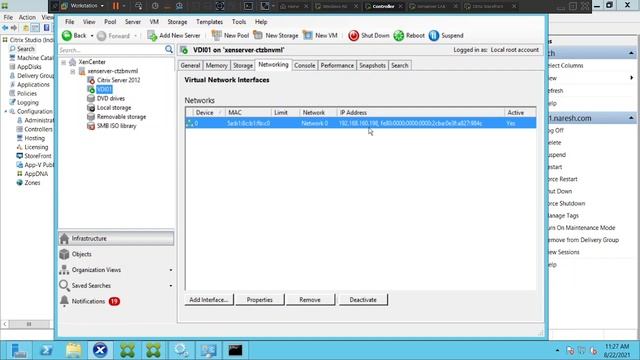Screen dimensions: 640x360
Task: Open XenCenter from the taskbar
Action: point(100,350)
